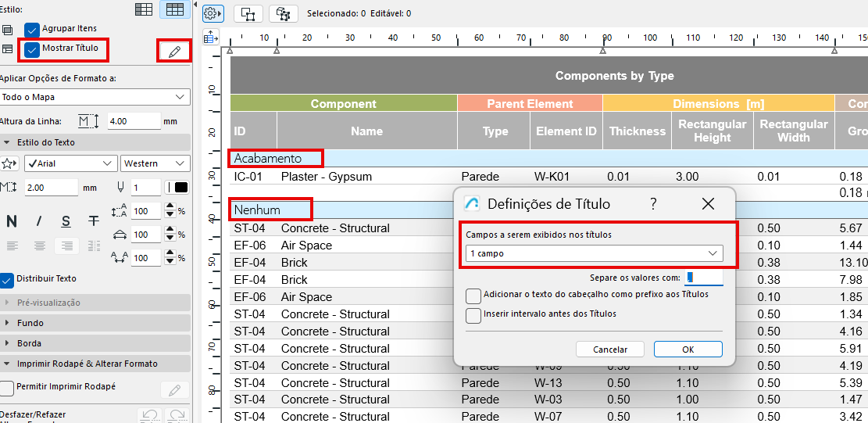Select the highlighted second table style icon
This screenshot has height=423, width=868.
[x=174, y=9]
